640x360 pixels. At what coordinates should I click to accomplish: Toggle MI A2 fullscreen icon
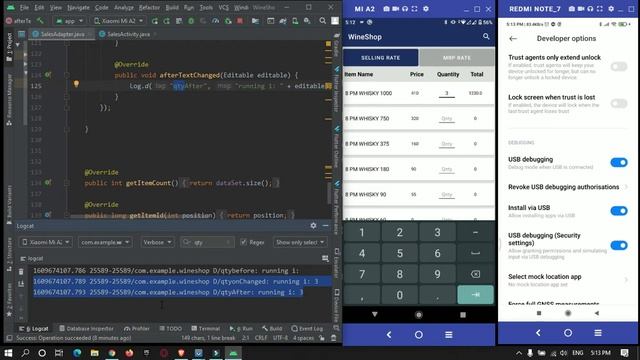tap(415, 9)
